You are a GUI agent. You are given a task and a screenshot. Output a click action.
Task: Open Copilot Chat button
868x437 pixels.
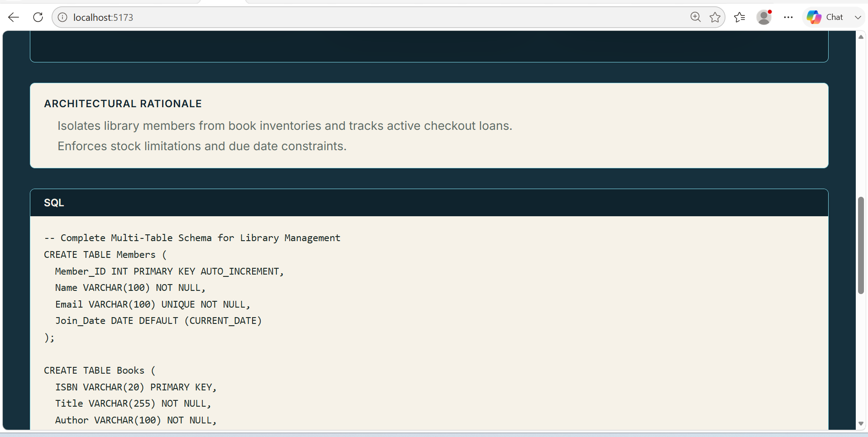825,17
